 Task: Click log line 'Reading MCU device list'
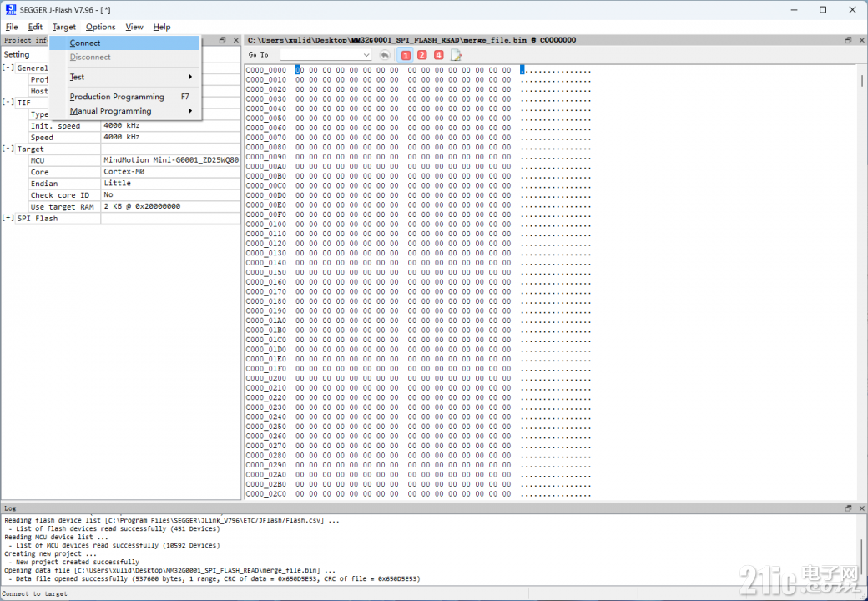click(x=57, y=537)
